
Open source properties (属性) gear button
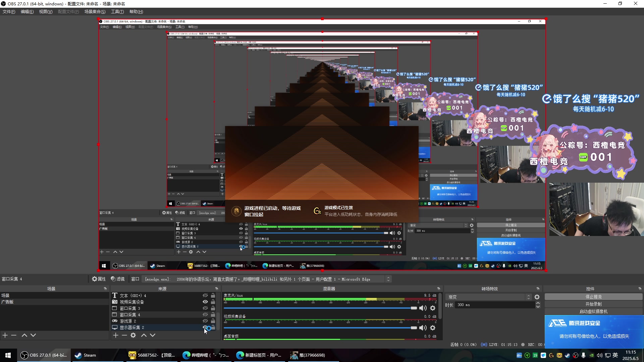pos(99,279)
